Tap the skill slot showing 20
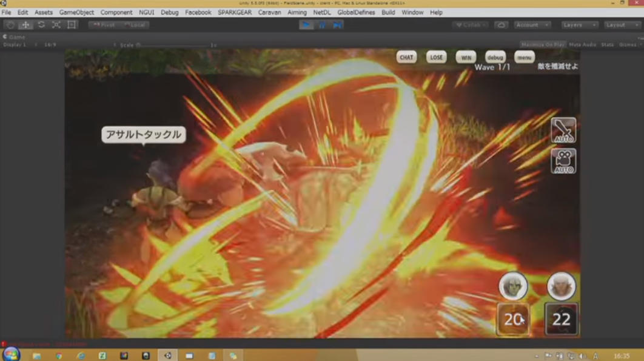This screenshot has width=644, height=361. tap(513, 319)
